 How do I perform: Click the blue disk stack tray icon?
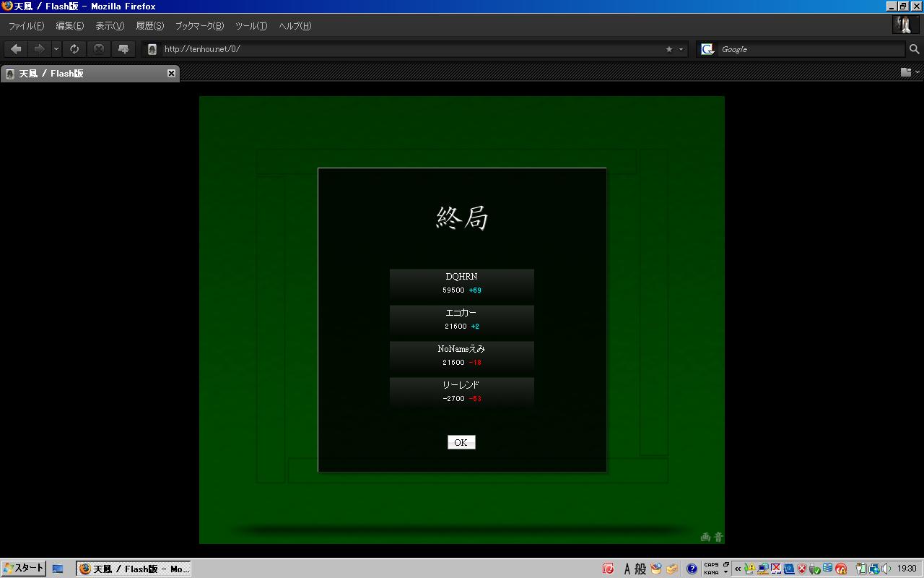point(828,569)
